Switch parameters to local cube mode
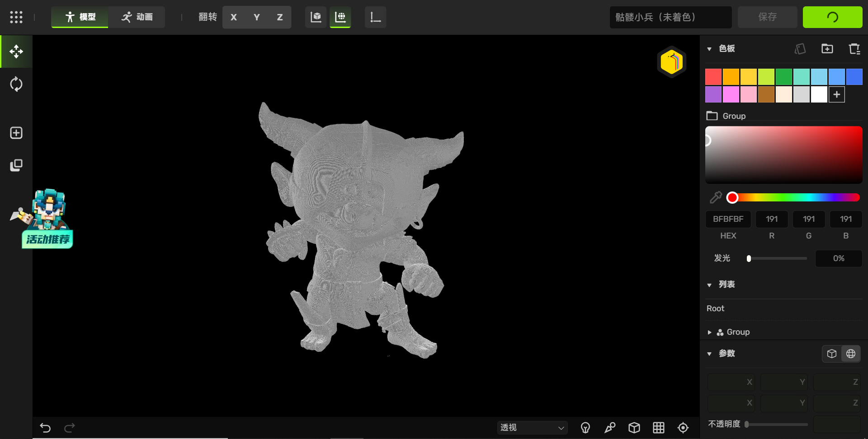Image resolution: width=868 pixels, height=439 pixels. pyautogui.click(x=832, y=354)
